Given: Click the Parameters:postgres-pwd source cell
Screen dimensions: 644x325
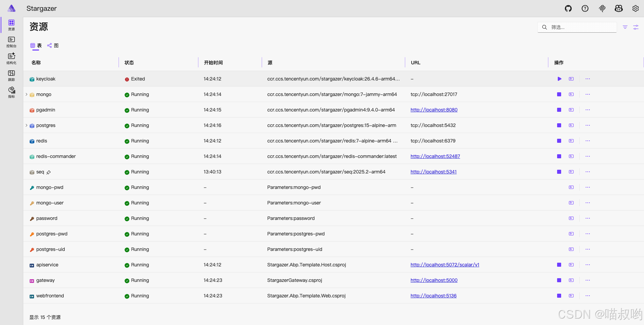Looking at the screenshot, I should click(296, 234).
